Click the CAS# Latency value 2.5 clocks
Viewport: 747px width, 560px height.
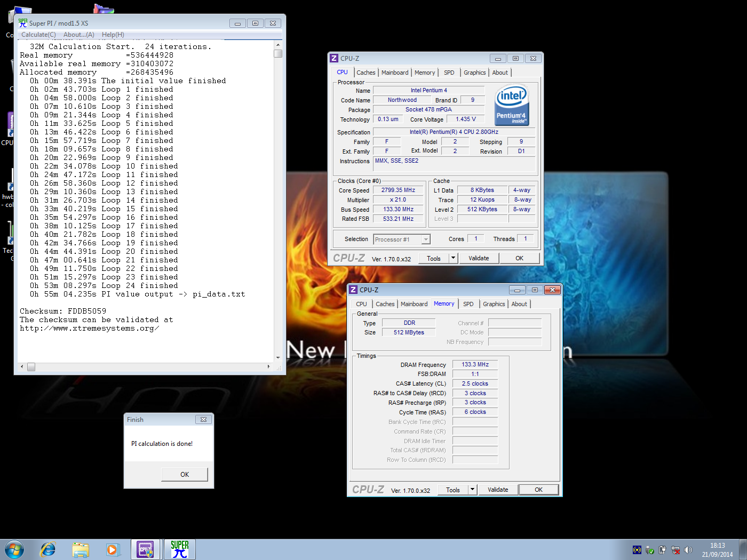pos(475,383)
